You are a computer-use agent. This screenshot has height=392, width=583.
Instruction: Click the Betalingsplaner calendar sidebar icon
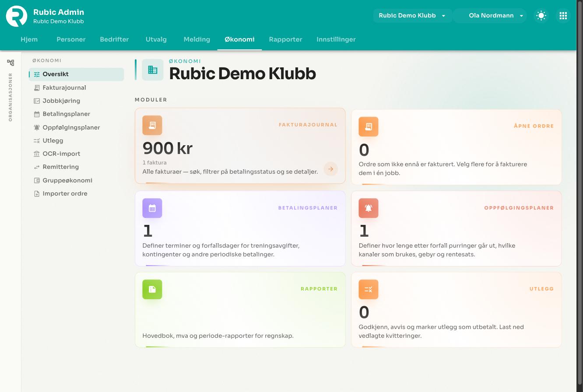coord(37,114)
